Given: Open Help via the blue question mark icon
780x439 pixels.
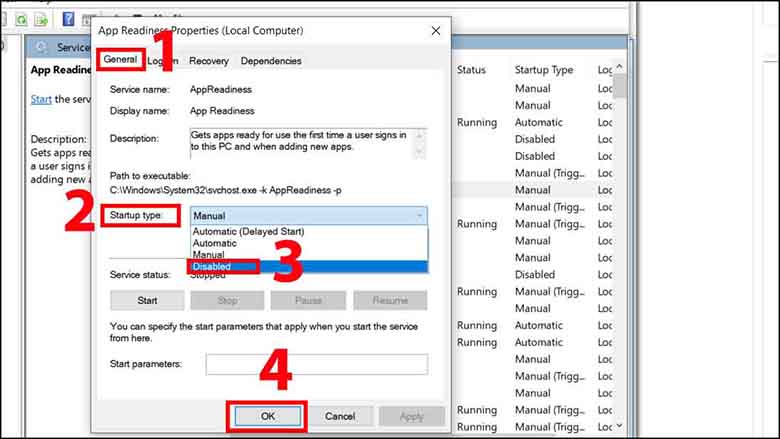Looking at the screenshot, I should tap(68, 19).
